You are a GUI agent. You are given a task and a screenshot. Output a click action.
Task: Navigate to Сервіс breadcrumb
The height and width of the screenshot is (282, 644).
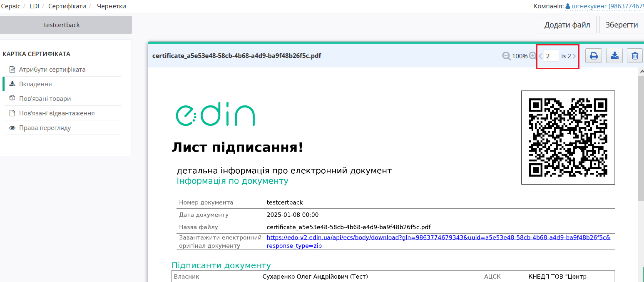(10, 6)
